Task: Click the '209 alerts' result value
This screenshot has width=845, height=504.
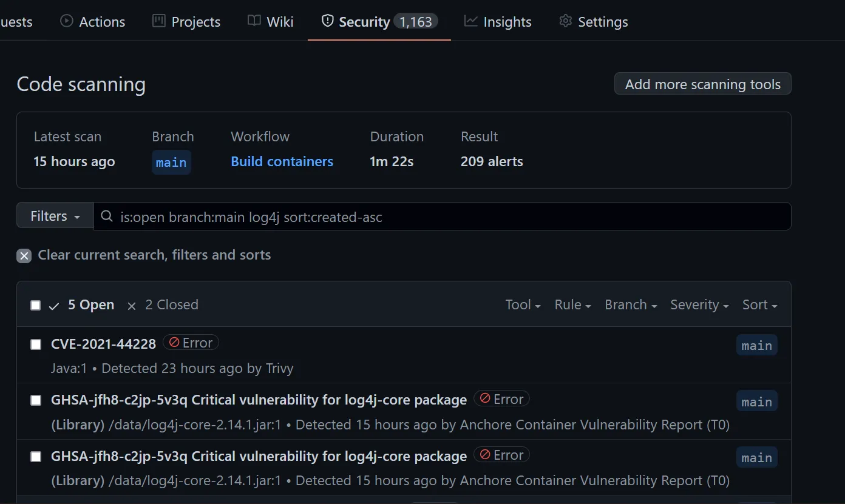Action: pos(492,161)
